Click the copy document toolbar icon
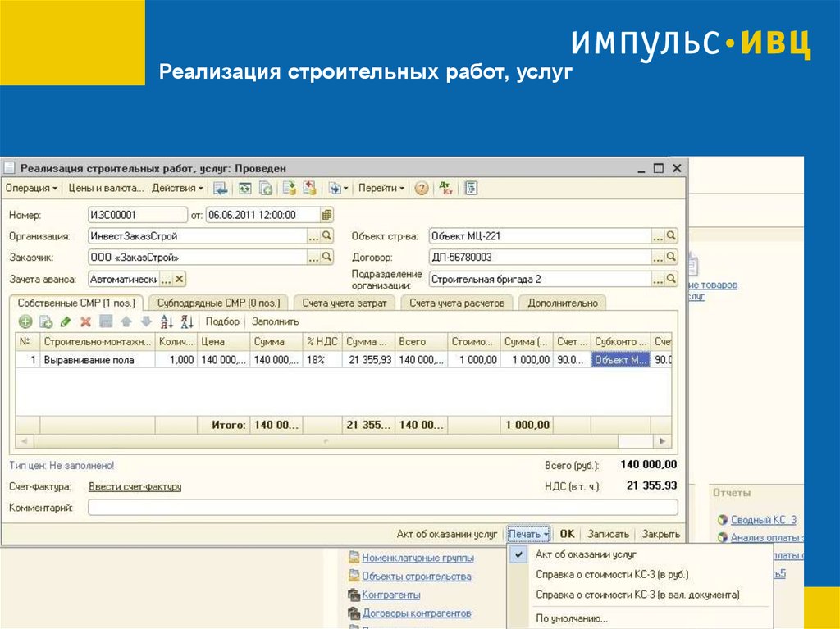This screenshot has width=840, height=629. point(266,188)
